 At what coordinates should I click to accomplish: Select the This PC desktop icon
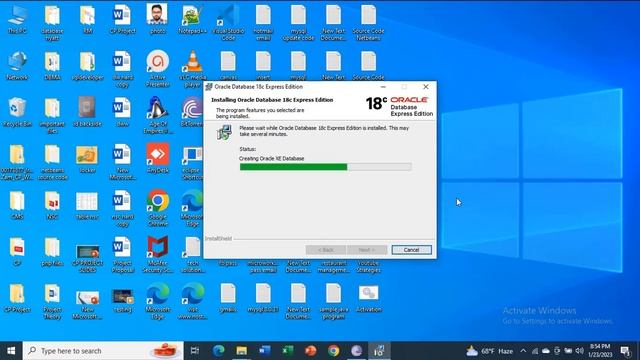coord(17,20)
